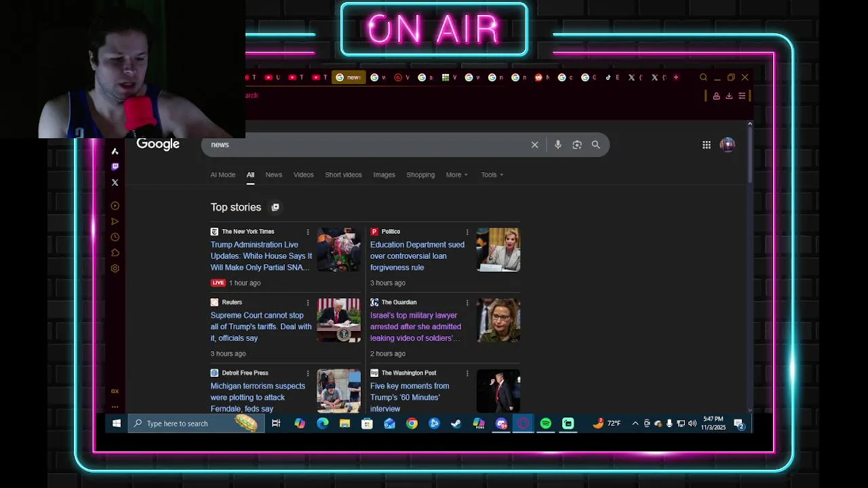The height and width of the screenshot is (488, 868).
Task: Open more options for Washington Post story
Action: pos(467,373)
